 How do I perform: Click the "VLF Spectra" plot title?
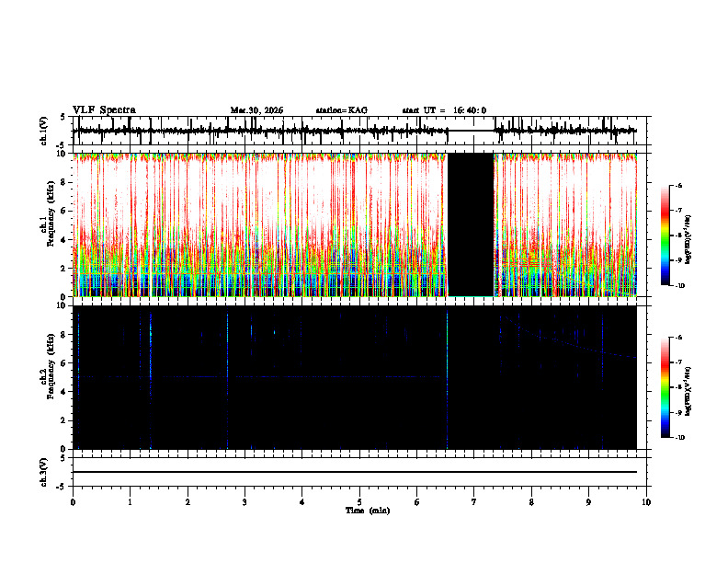click(104, 110)
